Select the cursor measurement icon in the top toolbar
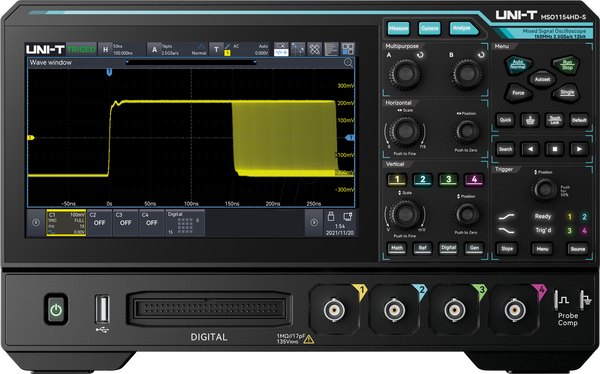The width and height of the screenshot is (600, 374). click(x=281, y=49)
